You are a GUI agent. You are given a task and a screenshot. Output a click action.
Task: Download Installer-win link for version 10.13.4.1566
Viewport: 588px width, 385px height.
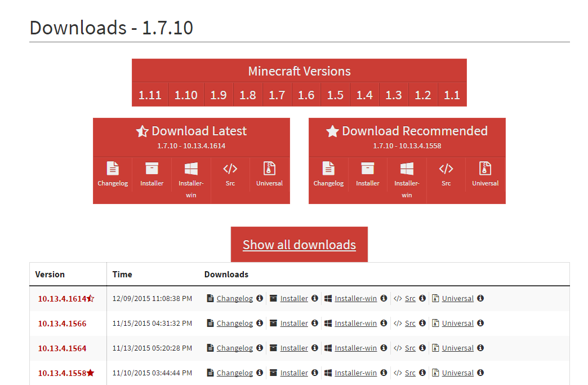pos(355,323)
